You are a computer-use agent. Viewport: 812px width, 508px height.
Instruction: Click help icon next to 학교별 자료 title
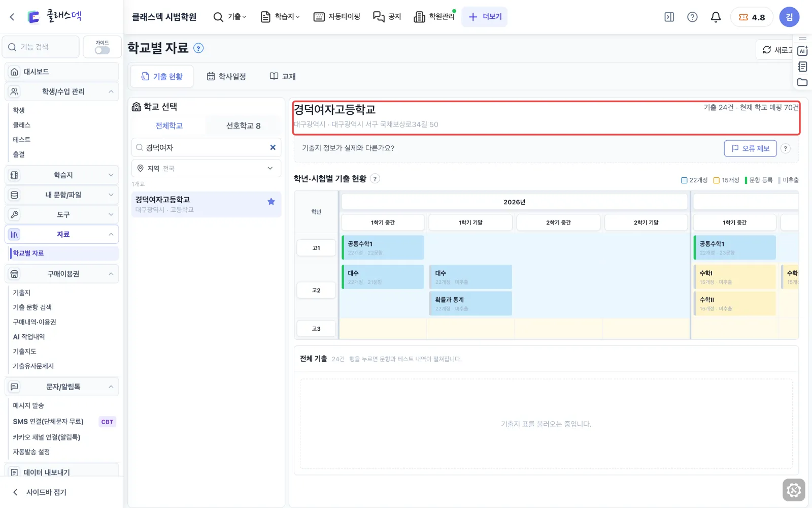pos(199,48)
